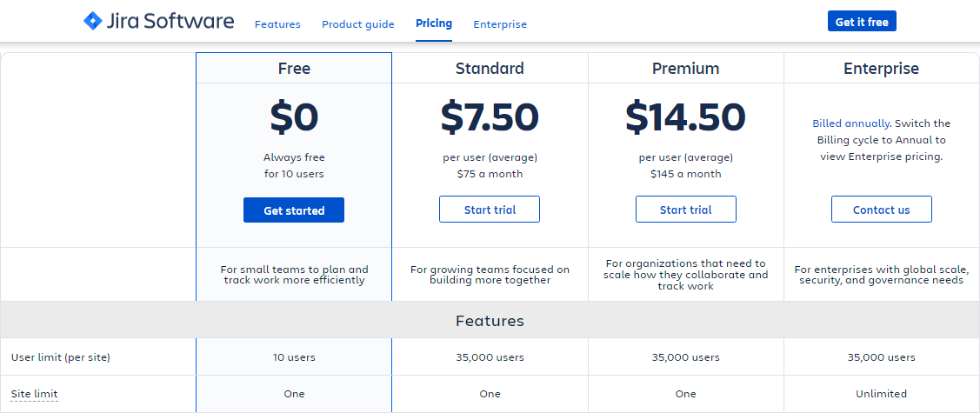This screenshot has width=980, height=413.
Task: Go to the Product guide page
Action: [358, 24]
